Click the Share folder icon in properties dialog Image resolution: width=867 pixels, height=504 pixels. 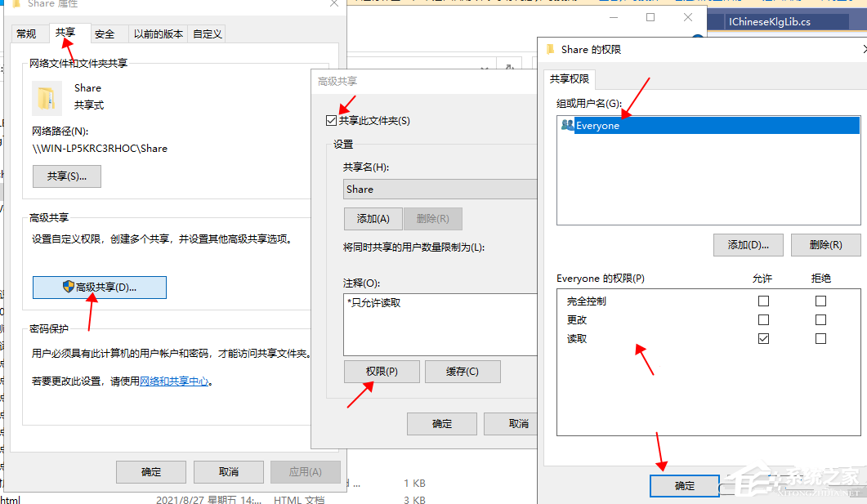click(x=47, y=97)
